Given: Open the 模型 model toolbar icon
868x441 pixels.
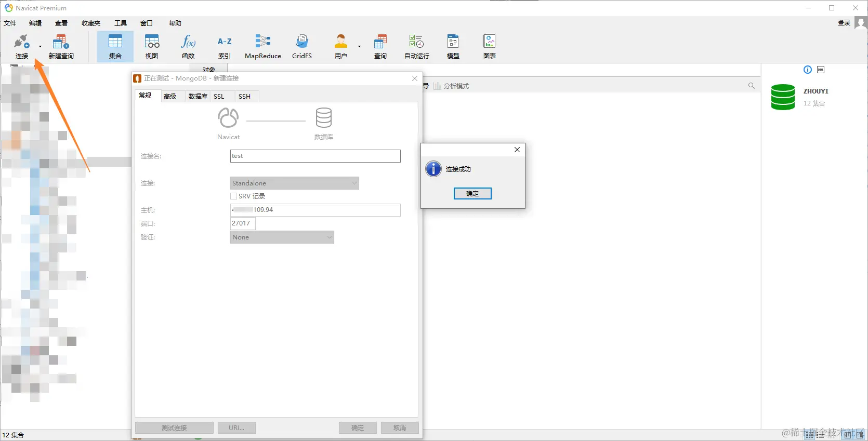Looking at the screenshot, I should pos(453,47).
